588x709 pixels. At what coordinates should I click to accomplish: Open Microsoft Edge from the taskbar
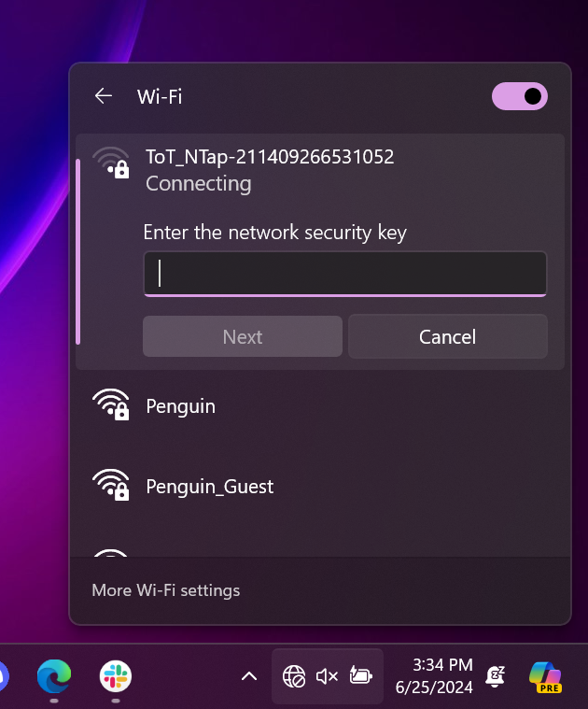pyautogui.click(x=54, y=676)
